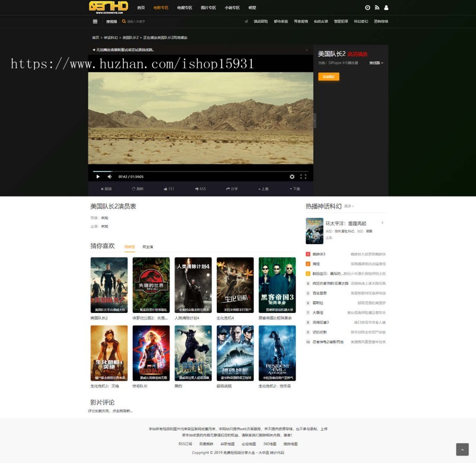Open the history clock icon in header

(x=368, y=7)
